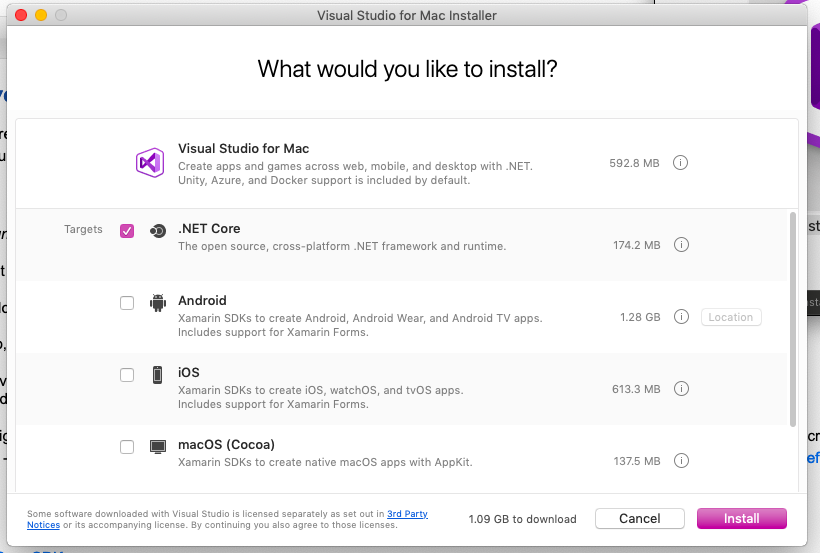Click the Android robot icon
The width and height of the screenshot is (820, 553).
pyautogui.click(x=157, y=303)
